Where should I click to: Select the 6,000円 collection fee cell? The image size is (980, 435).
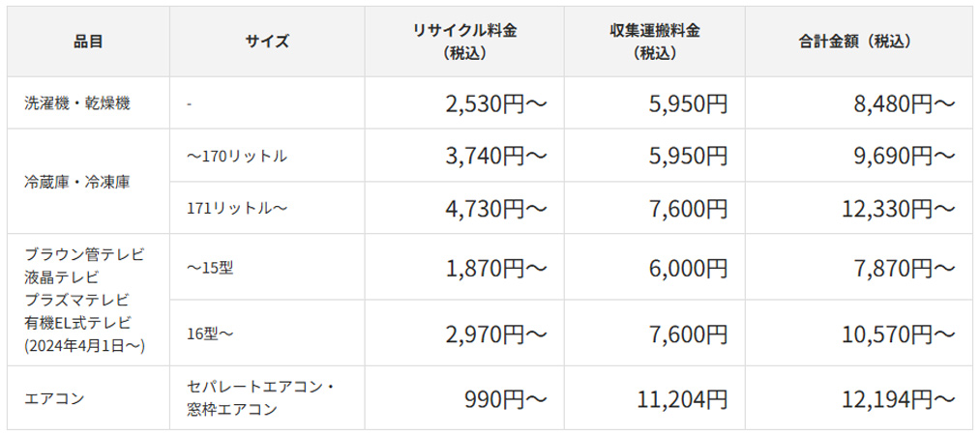pos(687,268)
